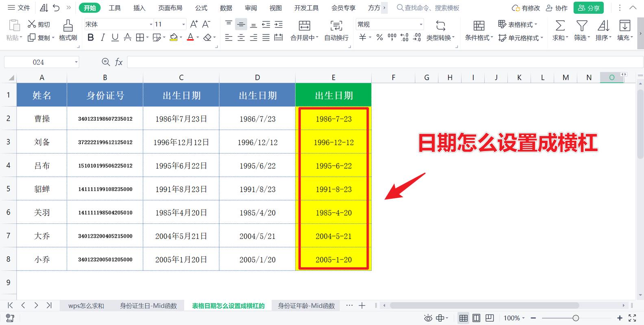Switch to the 公式 ribbon tab

point(201,8)
